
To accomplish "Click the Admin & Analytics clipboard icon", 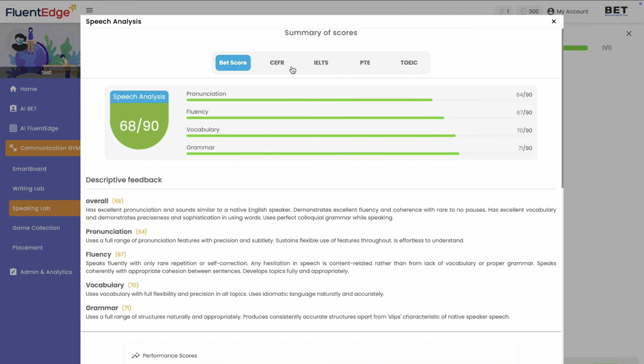I will pos(13,272).
